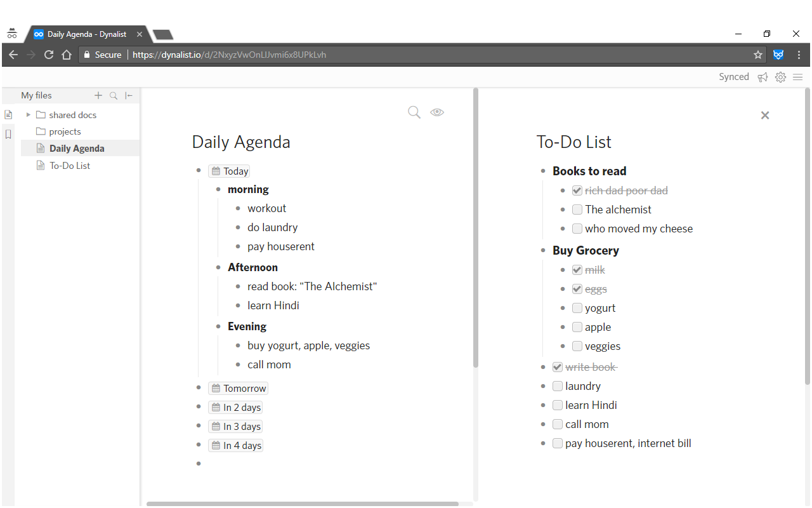812x508 pixels.
Task: Click the In 4 days date tag
Action: [x=235, y=445]
